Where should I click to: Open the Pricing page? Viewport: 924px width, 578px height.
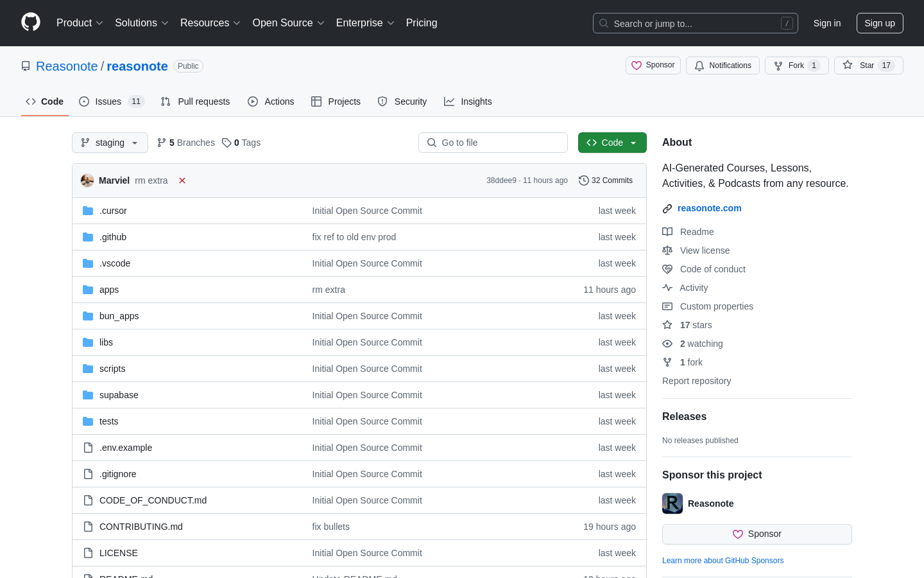click(x=422, y=23)
